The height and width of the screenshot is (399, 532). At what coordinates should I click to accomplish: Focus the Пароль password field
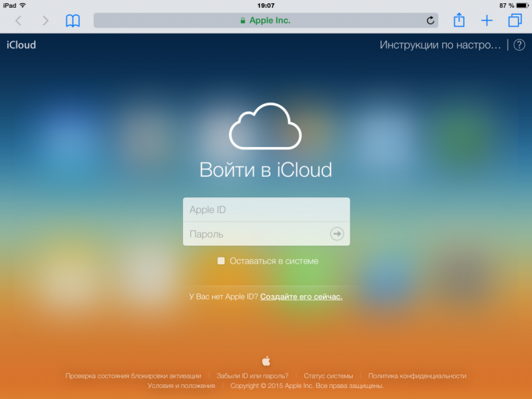(x=266, y=234)
